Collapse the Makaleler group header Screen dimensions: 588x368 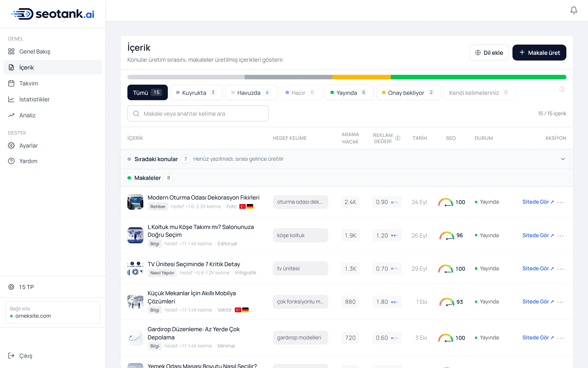347,178
